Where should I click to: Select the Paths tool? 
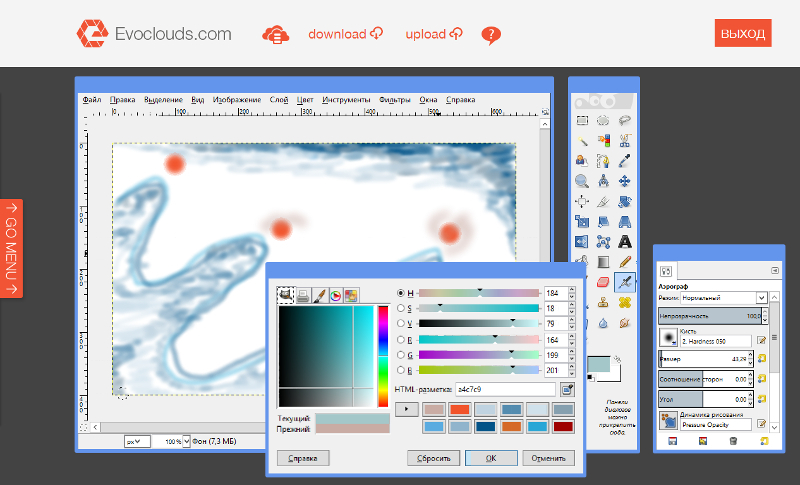click(x=603, y=161)
